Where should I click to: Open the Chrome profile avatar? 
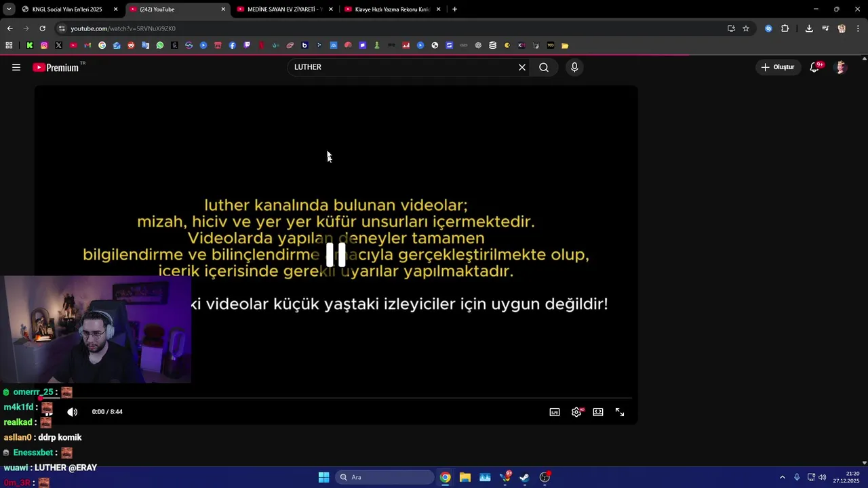click(x=842, y=28)
